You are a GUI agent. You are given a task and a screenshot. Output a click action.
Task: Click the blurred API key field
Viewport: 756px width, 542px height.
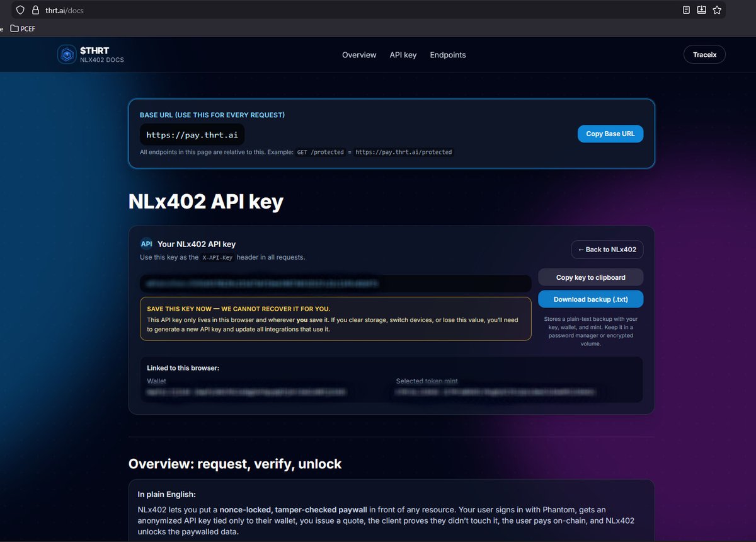point(336,284)
